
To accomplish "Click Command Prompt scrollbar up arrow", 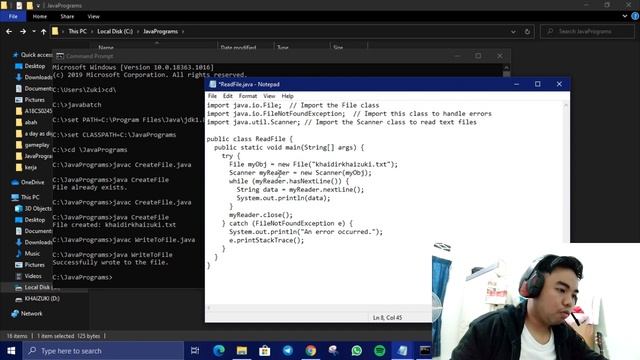I will coord(507,68).
